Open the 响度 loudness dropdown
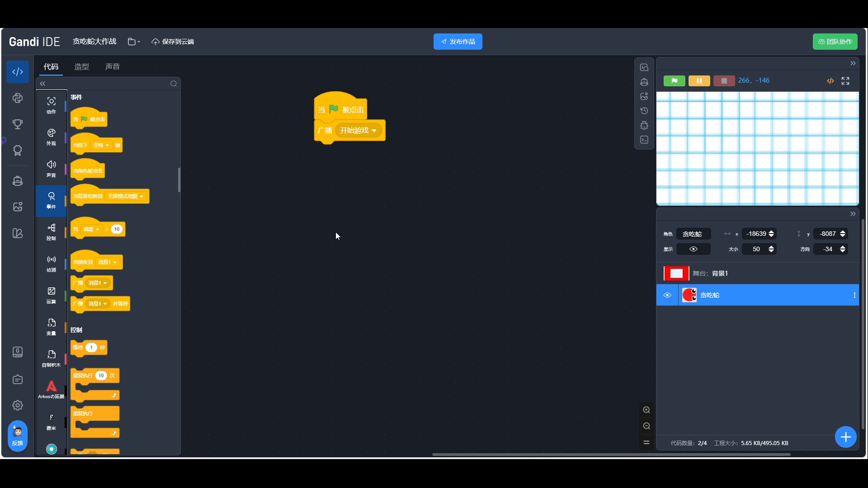868x488 pixels. point(91,229)
